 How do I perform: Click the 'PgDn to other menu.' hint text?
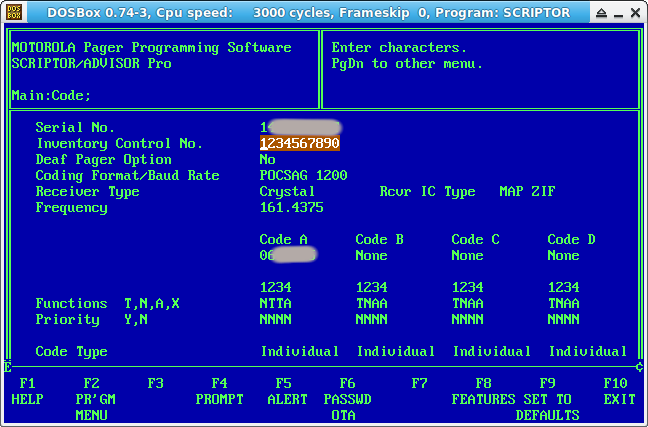coord(407,64)
